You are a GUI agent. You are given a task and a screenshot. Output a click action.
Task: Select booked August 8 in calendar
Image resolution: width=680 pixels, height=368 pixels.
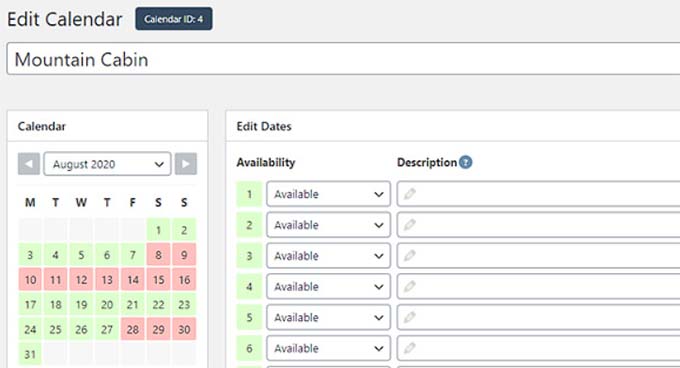(x=158, y=254)
